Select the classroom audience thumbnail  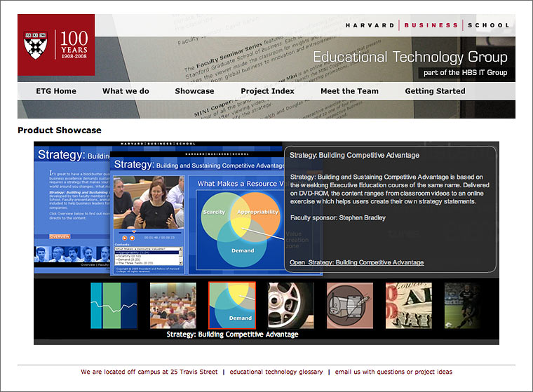pyautogui.click(x=173, y=306)
